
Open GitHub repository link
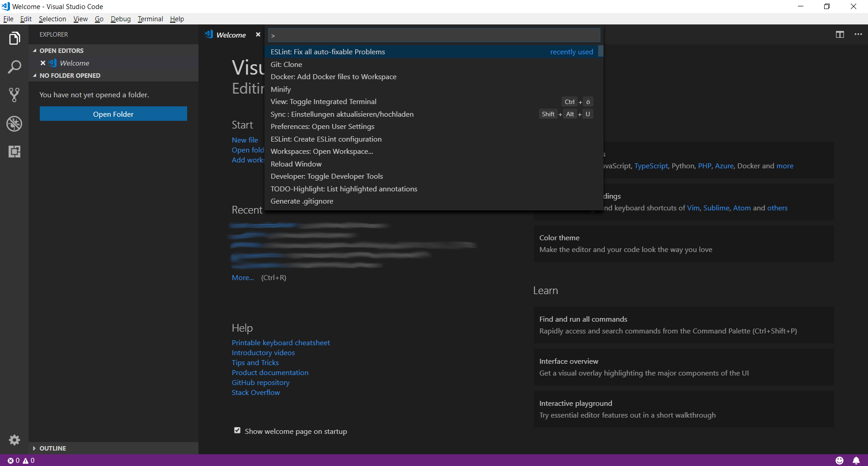tap(261, 383)
